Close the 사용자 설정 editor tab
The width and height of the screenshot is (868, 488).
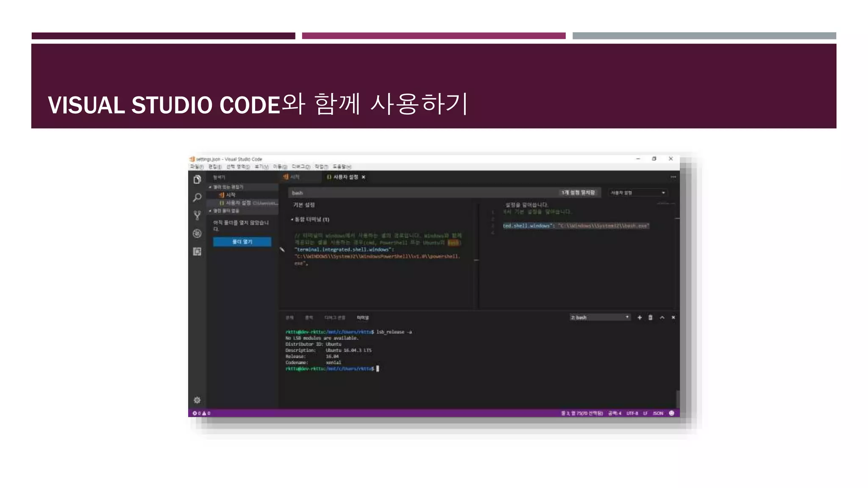pyautogui.click(x=363, y=177)
